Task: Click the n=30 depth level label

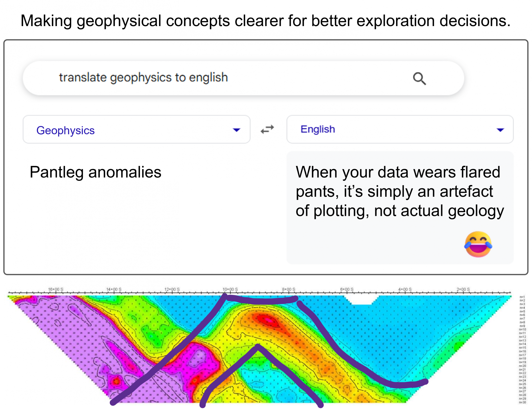Action: pos(522,402)
